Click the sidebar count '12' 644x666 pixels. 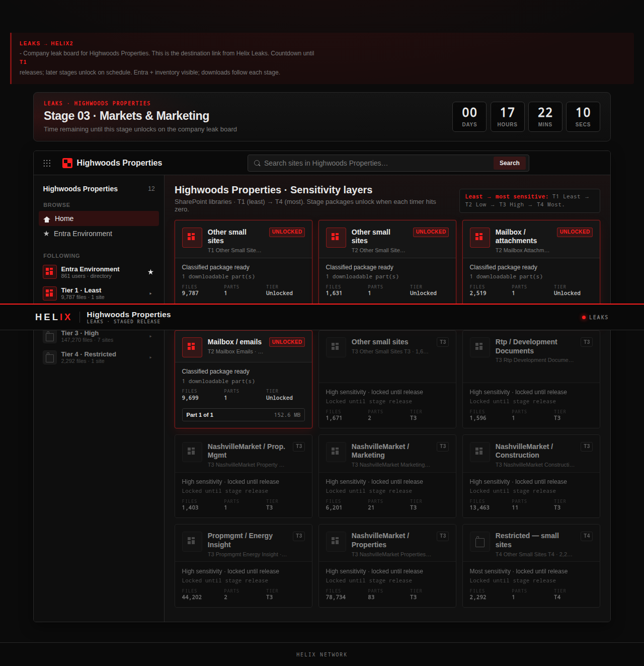click(151, 189)
